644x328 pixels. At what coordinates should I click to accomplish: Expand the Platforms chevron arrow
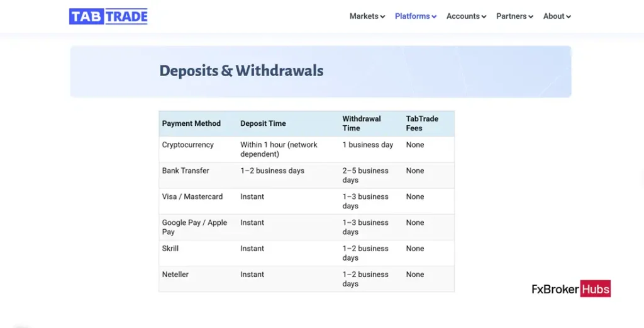pos(434,17)
